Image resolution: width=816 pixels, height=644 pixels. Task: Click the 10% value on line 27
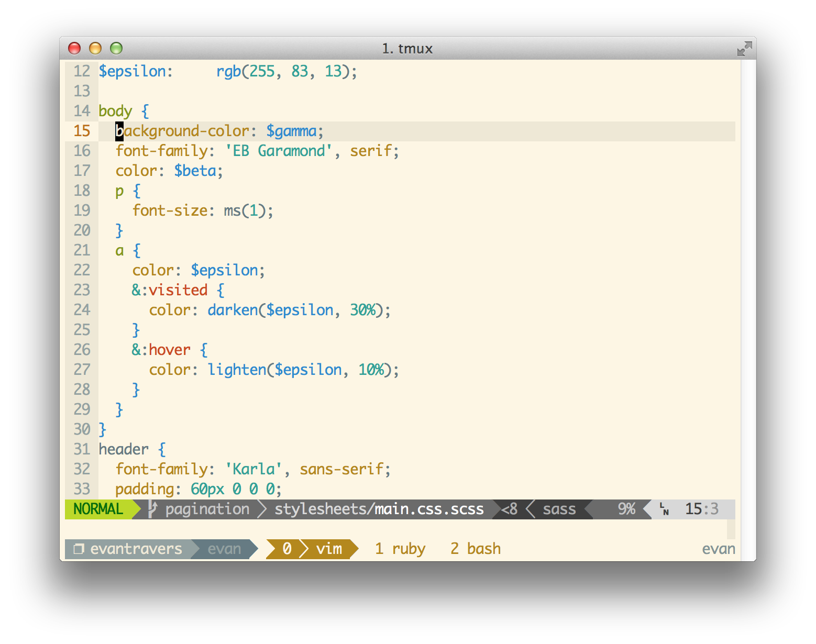point(371,370)
